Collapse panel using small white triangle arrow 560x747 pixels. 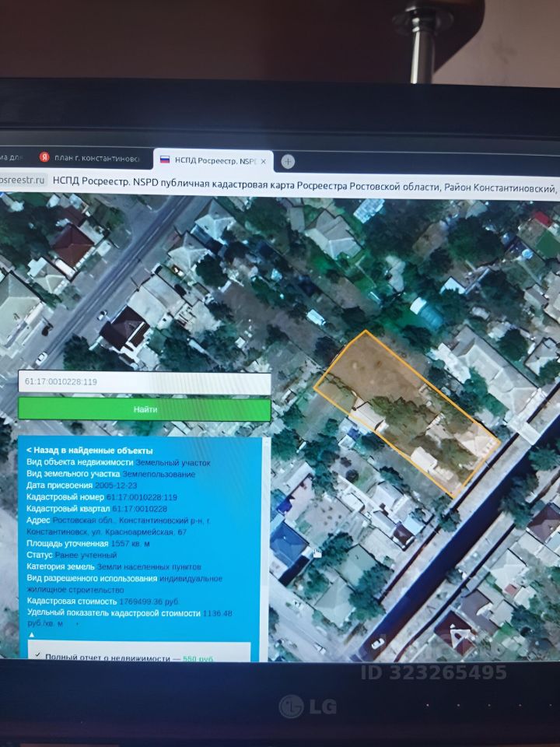pyautogui.click(x=32, y=635)
